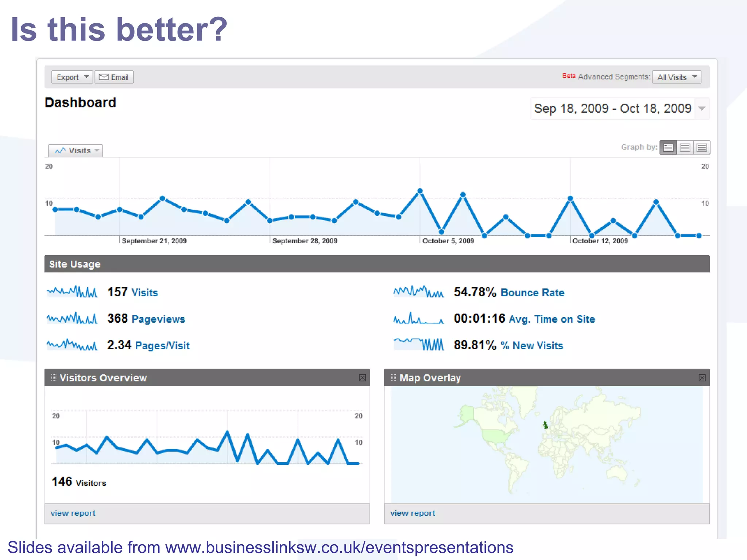Click the Bounce Rate sparkline icon
747x560 pixels.
tap(419, 292)
